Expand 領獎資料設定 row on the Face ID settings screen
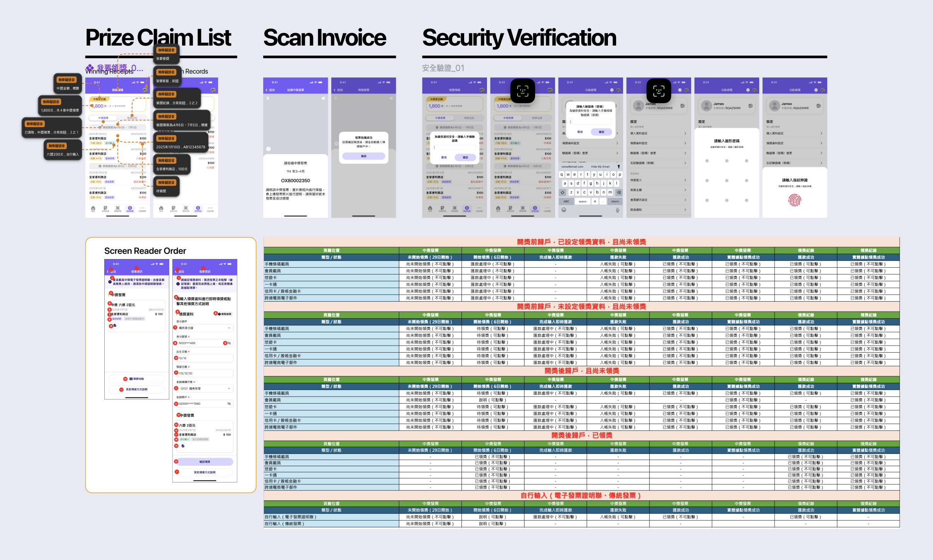This screenshot has width=933, height=560. click(x=658, y=143)
